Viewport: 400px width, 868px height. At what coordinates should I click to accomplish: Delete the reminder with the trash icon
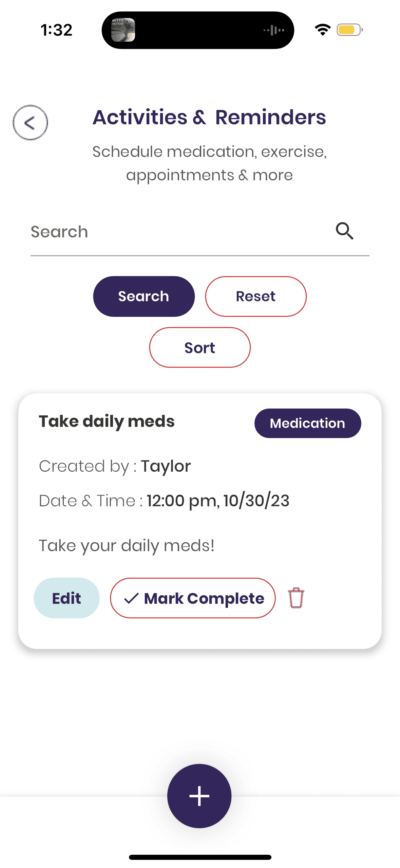tap(296, 598)
